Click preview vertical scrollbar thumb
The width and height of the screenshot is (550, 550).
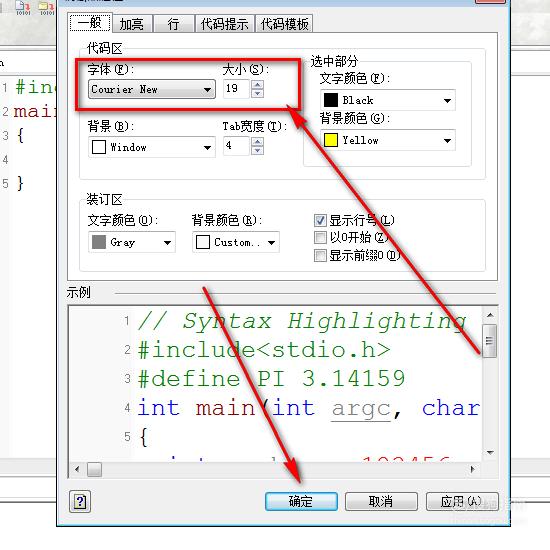coord(490,341)
